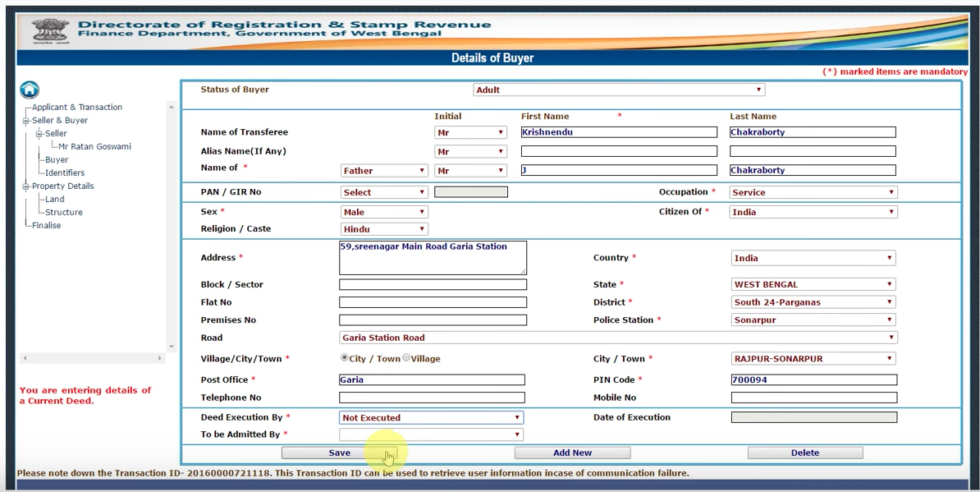Open Name of Transferee initial dropdown
Screen dimensions: 980x492
(470, 132)
